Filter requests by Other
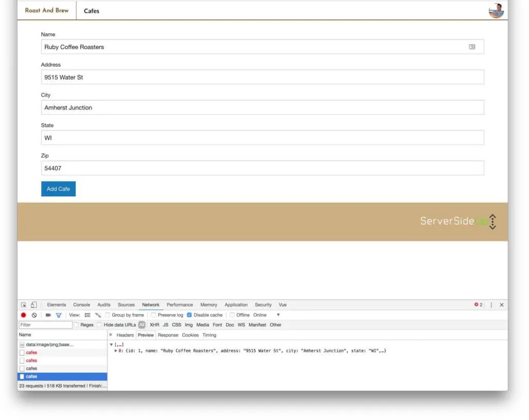Image resolution: width=529 pixels, height=420 pixels. 275,325
